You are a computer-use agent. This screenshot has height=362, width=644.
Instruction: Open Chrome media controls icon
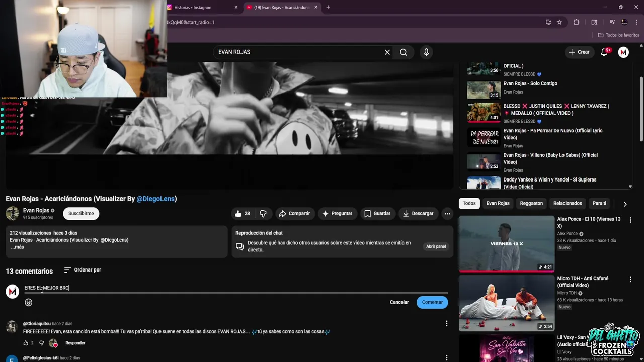pos(612,22)
